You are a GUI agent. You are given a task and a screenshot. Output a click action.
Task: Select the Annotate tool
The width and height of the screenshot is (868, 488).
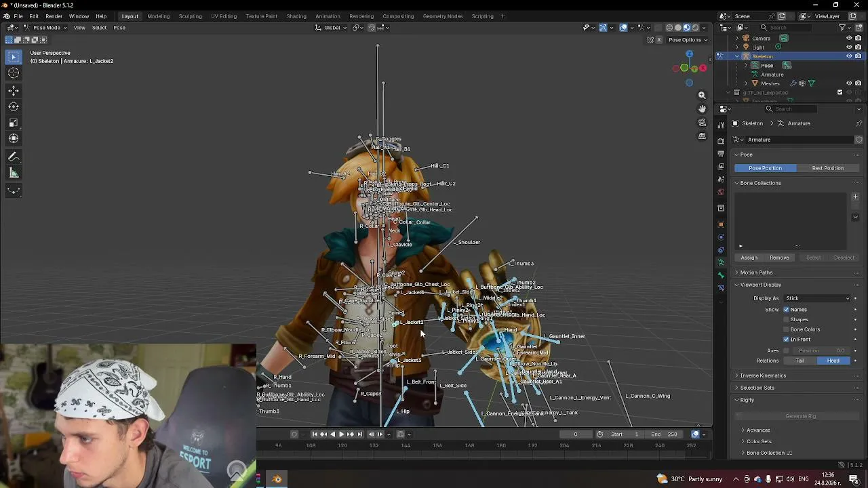pyautogui.click(x=14, y=157)
